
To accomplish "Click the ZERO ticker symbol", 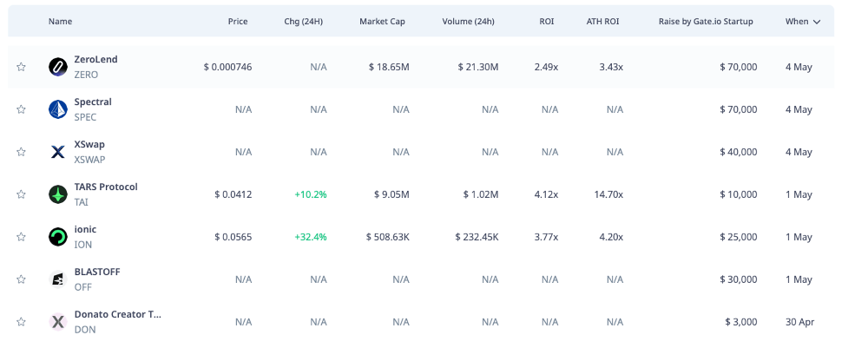I will 86,75.
